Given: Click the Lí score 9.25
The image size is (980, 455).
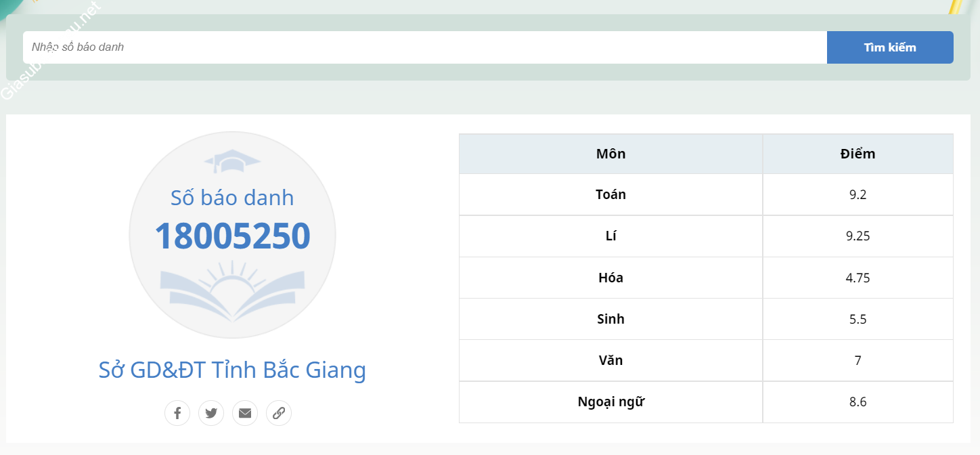Looking at the screenshot, I should click(857, 236).
